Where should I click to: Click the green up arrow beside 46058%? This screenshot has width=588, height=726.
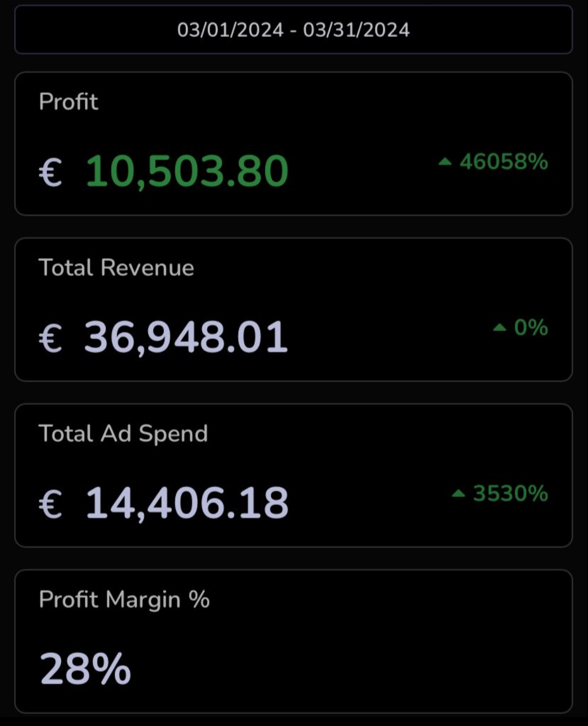[445, 161]
